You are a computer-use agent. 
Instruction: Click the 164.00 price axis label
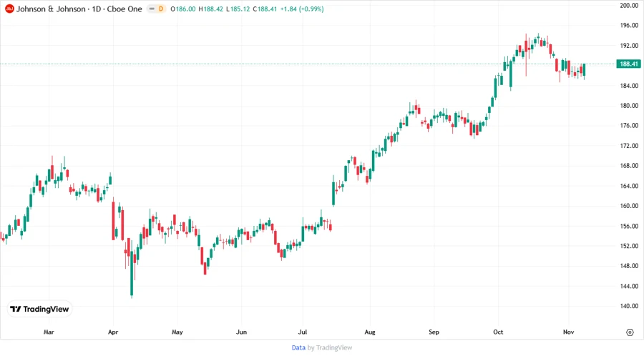(x=629, y=186)
